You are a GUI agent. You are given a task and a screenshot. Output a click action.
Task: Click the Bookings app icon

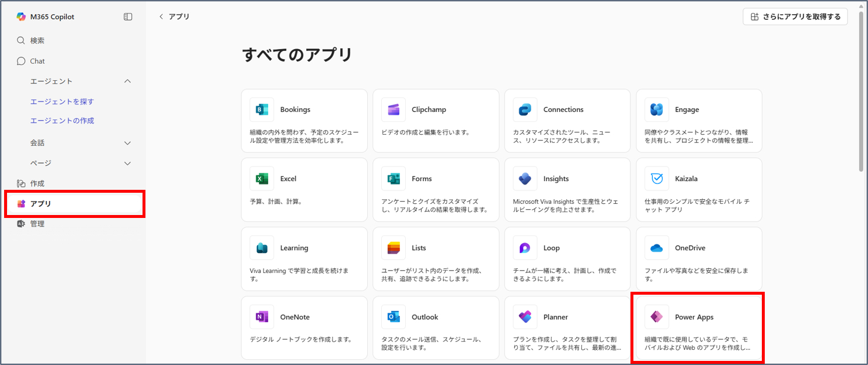click(x=262, y=110)
